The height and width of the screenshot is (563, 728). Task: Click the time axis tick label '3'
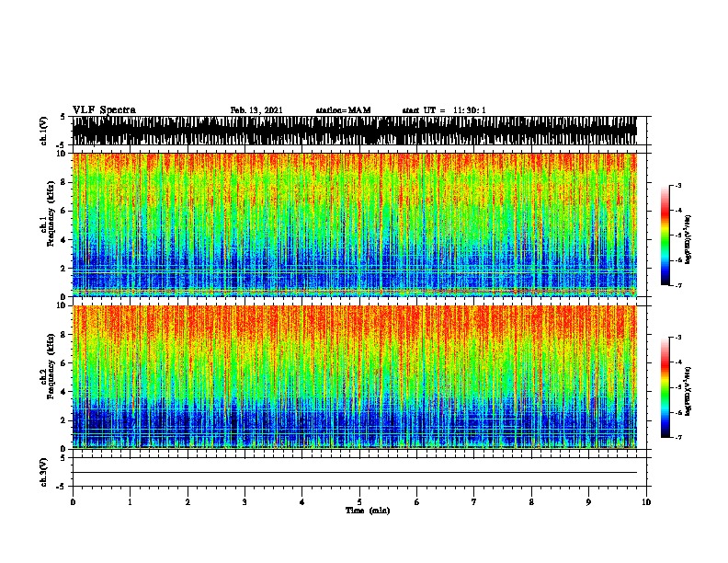(245, 502)
